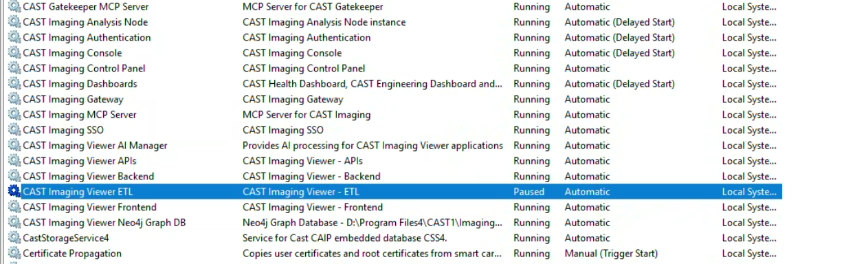Image resolution: width=868 pixels, height=264 pixels.
Task: Click Delayed Start type of Authentication row
Action: 619,38
